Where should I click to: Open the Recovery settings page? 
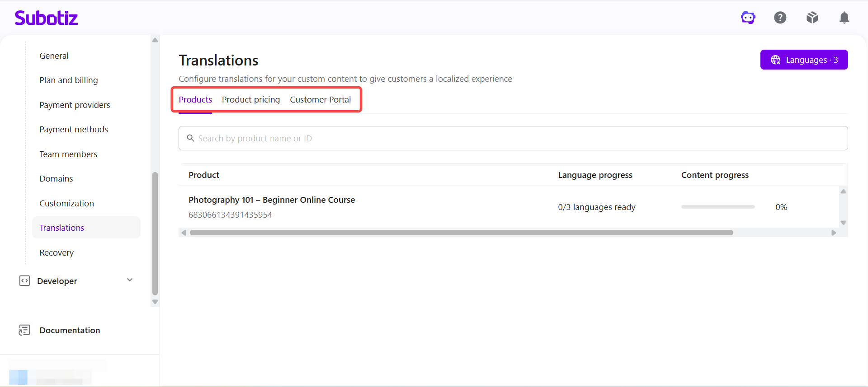pos(57,252)
